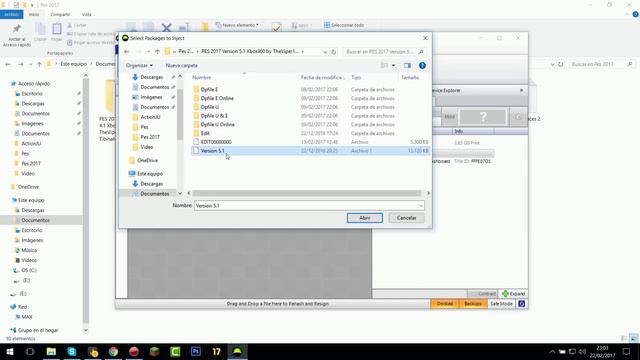Click dialog back navigation arrow

pyautogui.click(x=127, y=52)
